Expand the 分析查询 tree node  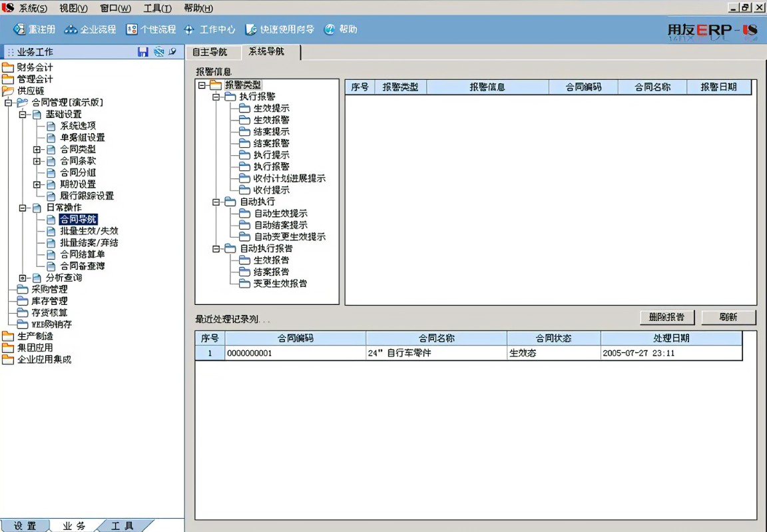click(x=23, y=278)
